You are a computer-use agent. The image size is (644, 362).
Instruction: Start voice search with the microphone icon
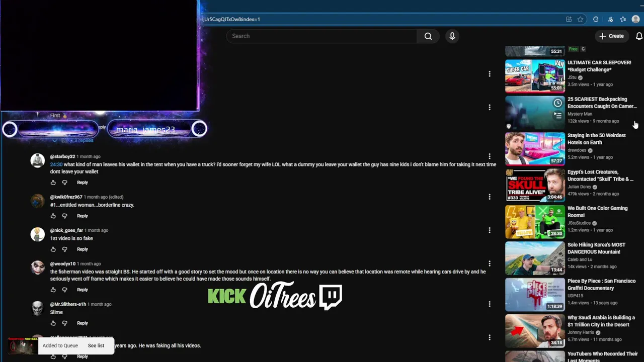452,36
